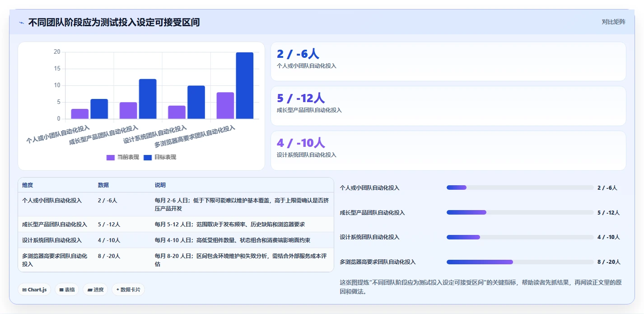The width and height of the screenshot is (644, 314).
Task: Click table value 2 / -6人
Action: tap(107, 200)
